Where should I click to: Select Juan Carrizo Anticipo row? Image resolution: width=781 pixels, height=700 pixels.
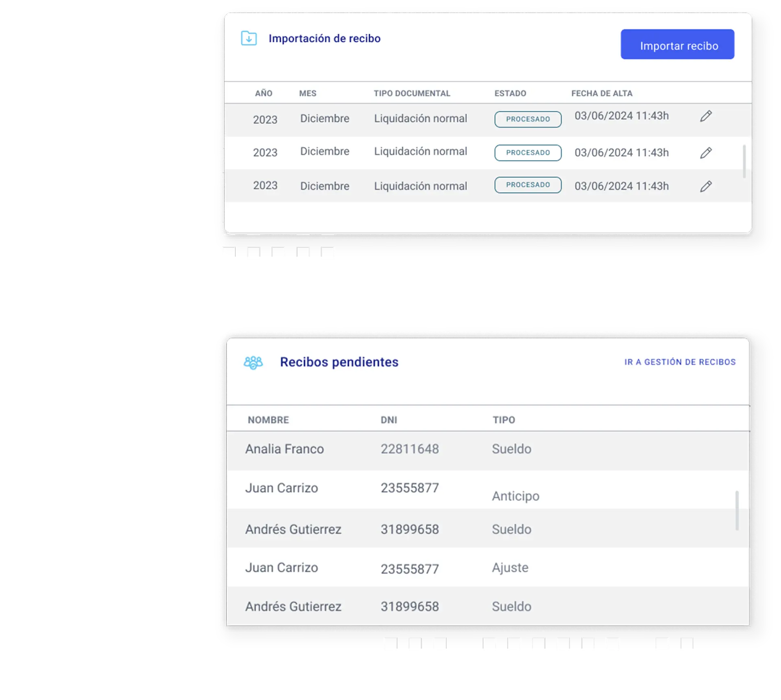[281, 488]
